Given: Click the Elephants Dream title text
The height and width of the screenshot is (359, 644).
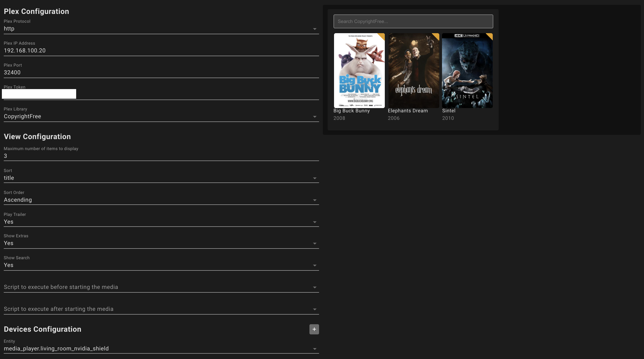Looking at the screenshot, I should [408, 111].
